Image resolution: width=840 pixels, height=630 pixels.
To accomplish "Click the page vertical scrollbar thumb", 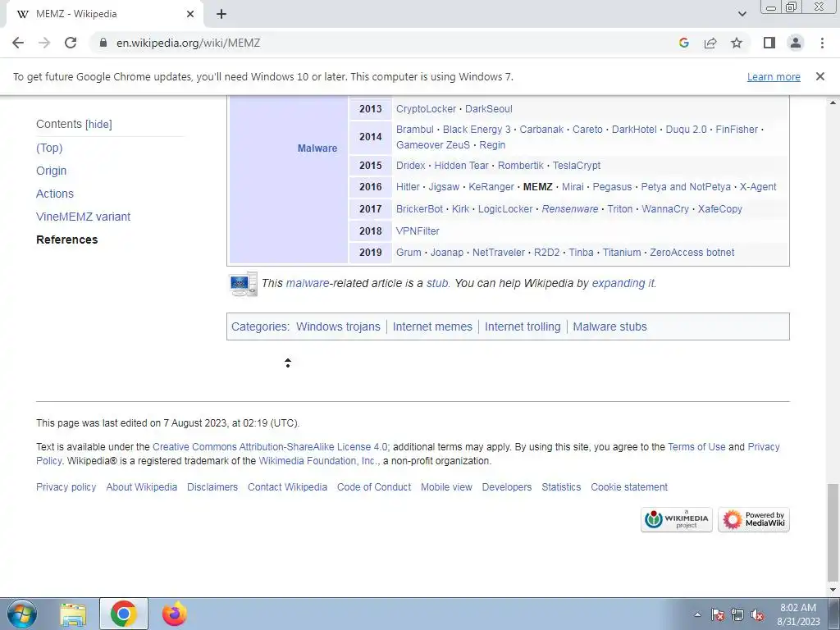I will pos(833,534).
